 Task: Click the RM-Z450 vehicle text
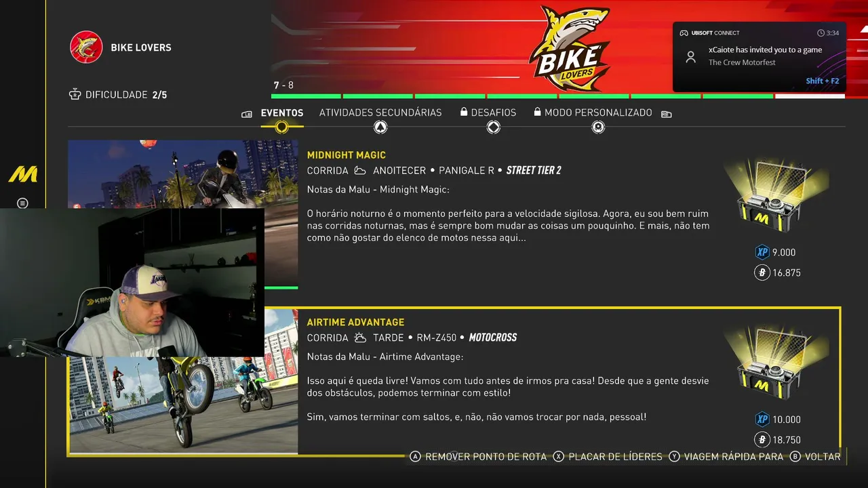(437, 338)
